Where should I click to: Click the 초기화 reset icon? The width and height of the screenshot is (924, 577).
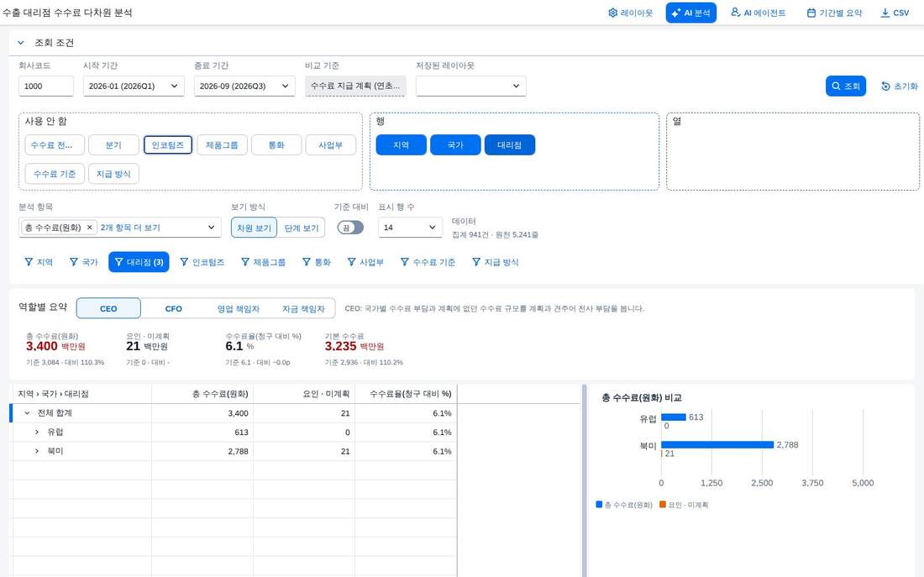(885, 86)
